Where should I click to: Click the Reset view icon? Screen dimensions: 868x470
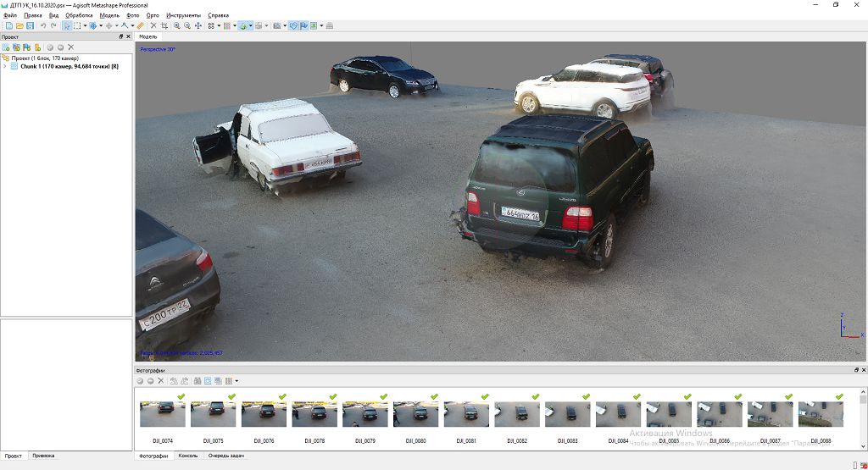(x=198, y=26)
